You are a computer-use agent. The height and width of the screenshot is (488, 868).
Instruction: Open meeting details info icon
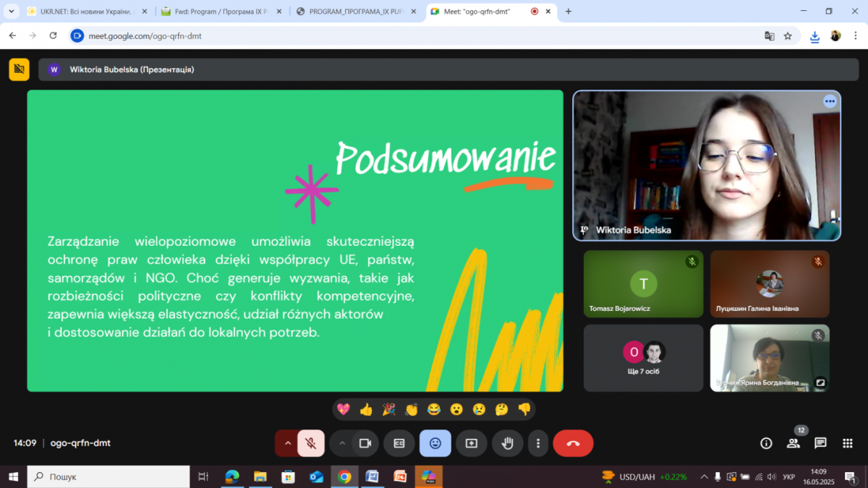point(766,443)
